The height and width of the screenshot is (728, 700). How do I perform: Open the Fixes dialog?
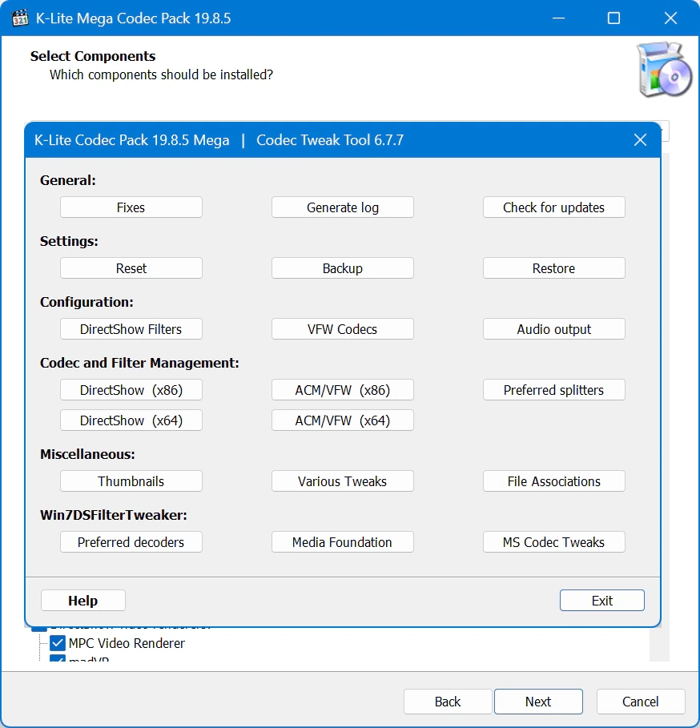[x=131, y=207]
